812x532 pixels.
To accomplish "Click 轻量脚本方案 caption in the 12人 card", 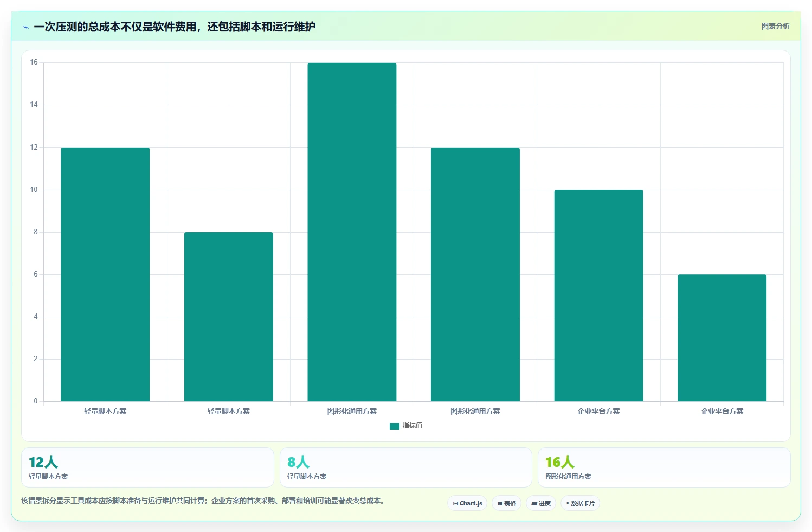I will click(x=48, y=477).
